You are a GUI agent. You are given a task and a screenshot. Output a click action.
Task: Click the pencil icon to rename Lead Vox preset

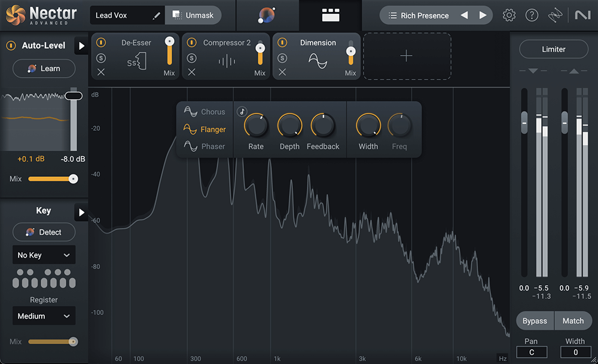[x=157, y=14]
